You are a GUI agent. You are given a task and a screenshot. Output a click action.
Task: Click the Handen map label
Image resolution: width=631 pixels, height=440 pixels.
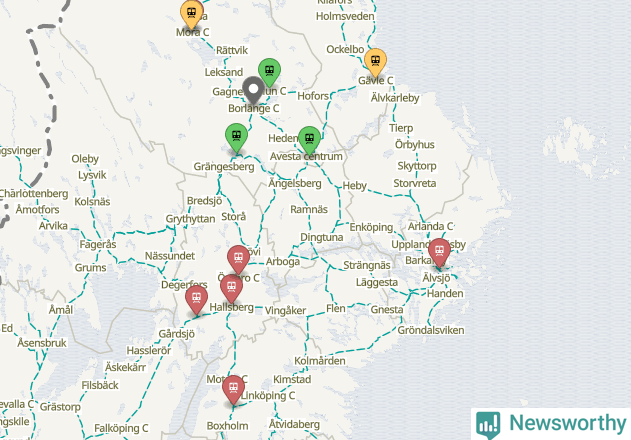(x=445, y=293)
